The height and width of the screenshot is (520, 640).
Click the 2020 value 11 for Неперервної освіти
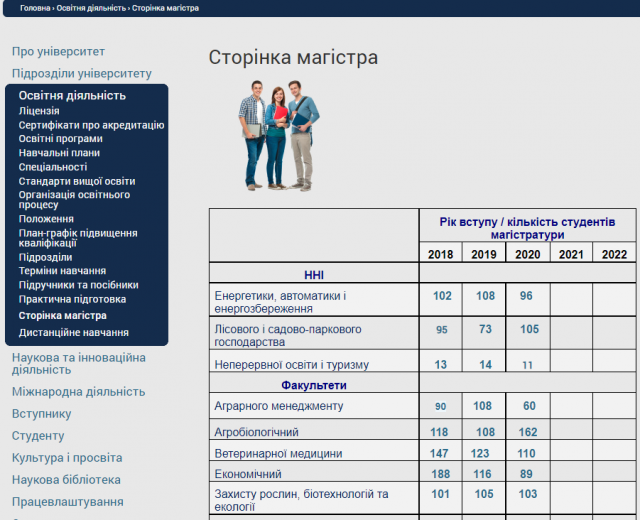point(527,365)
